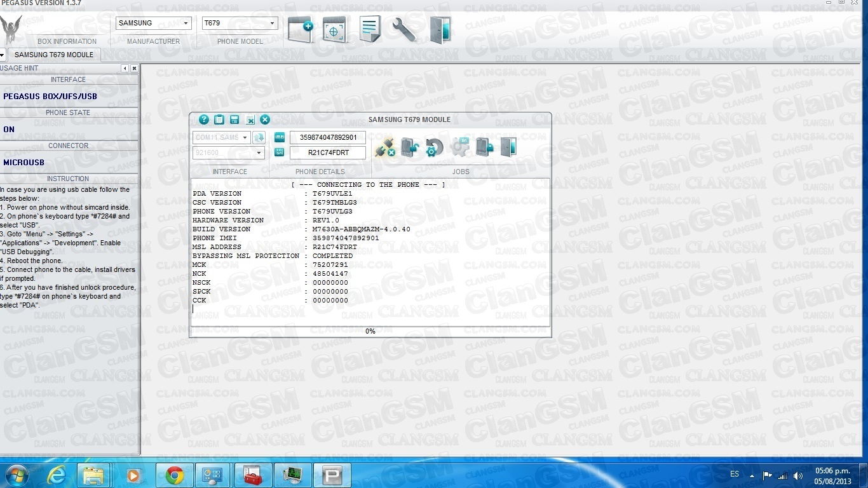
Task: Click the build version M7630A-ABBQMAZM-4.0.40
Action: click(x=361, y=229)
